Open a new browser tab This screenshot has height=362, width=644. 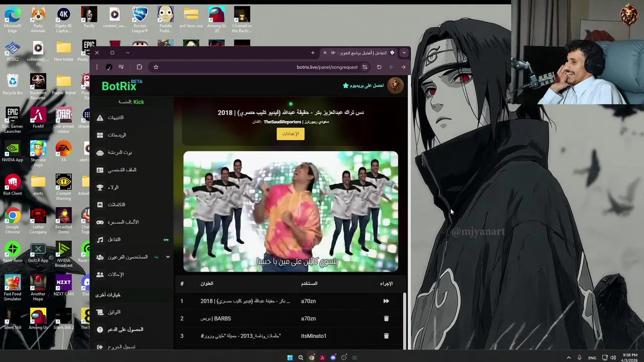312,53
